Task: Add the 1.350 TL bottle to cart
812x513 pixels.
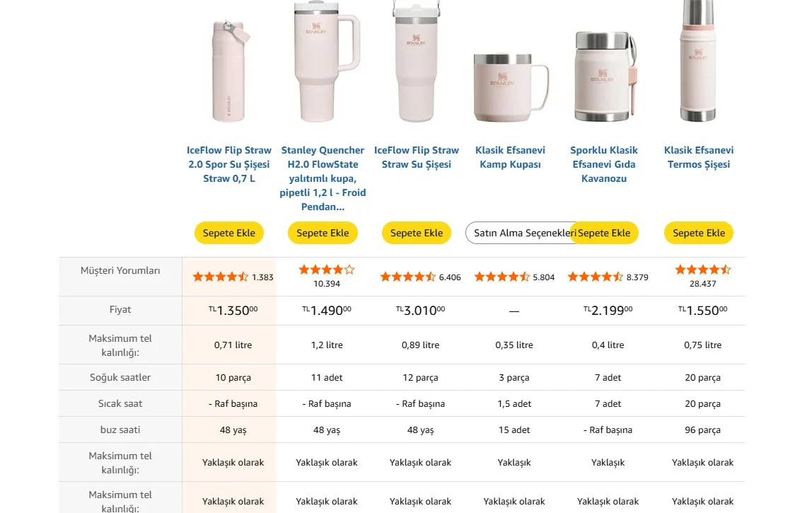Action: pyautogui.click(x=229, y=234)
